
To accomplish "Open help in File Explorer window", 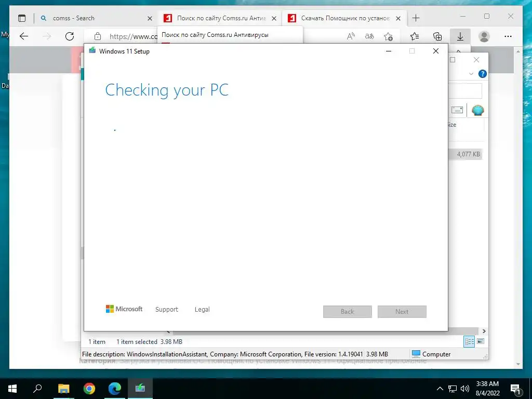I will 483,74.
